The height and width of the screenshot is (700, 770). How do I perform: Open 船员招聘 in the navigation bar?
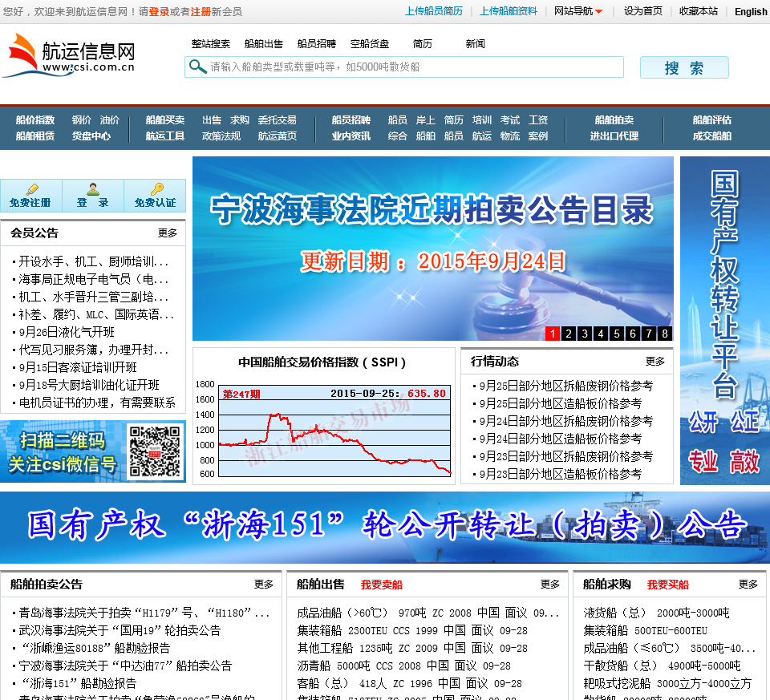point(351,119)
